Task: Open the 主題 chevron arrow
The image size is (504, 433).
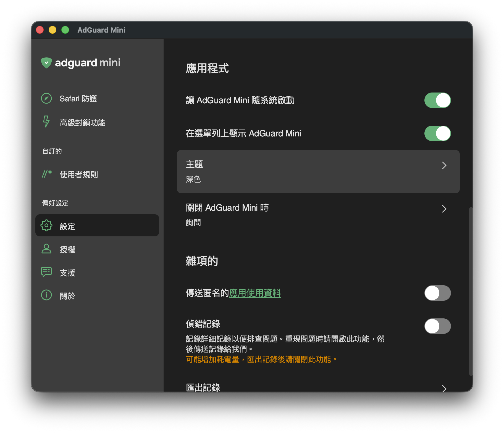Action: tap(444, 165)
